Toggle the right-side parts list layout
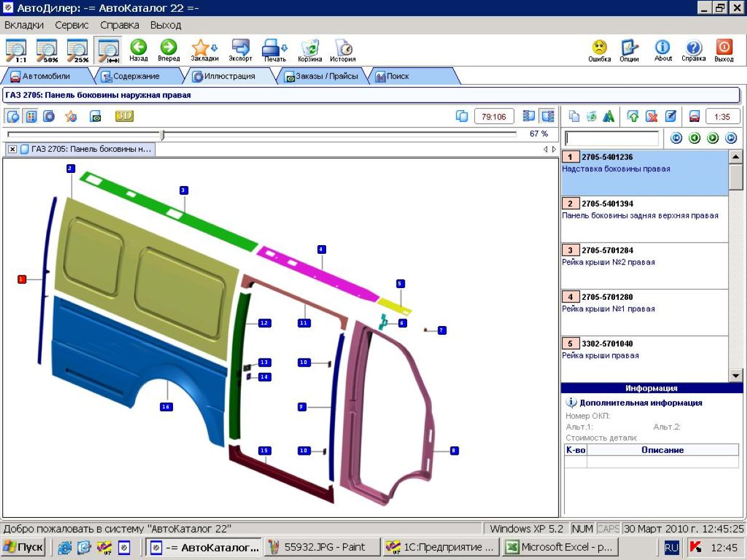747x560 pixels. [x=547, y=116]
